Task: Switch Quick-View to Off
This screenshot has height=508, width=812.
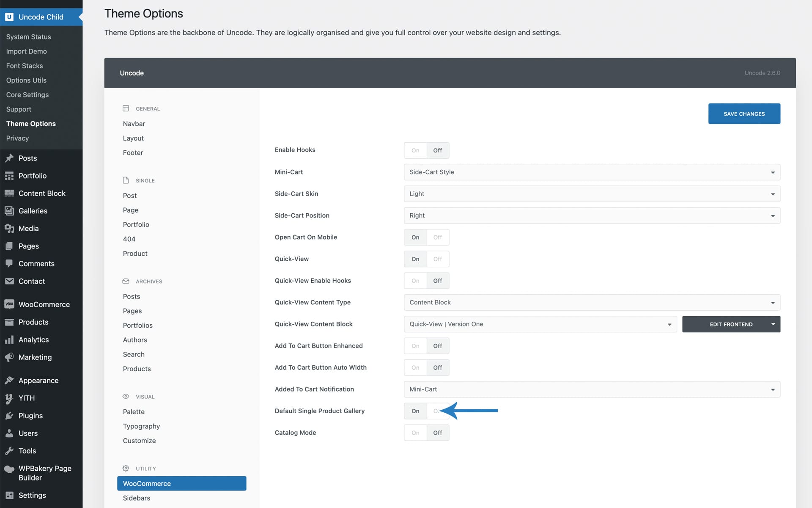Action: 437,259
